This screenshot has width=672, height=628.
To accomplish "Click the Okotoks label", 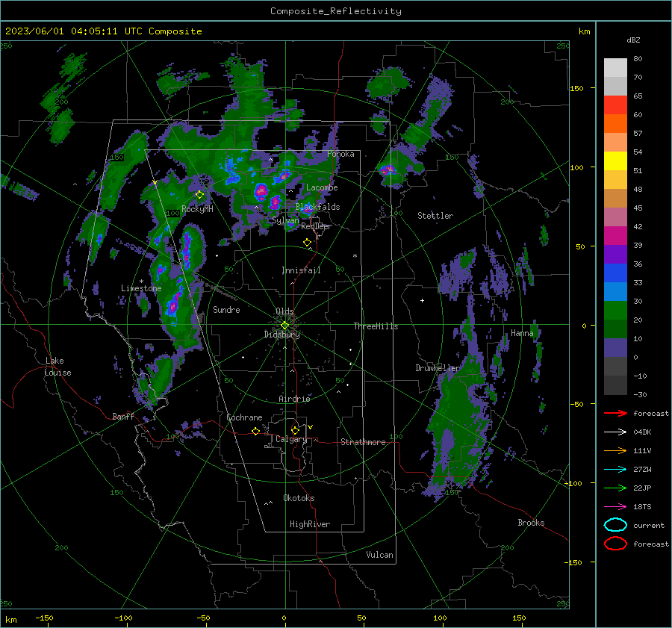I will [x=299, y=498].
